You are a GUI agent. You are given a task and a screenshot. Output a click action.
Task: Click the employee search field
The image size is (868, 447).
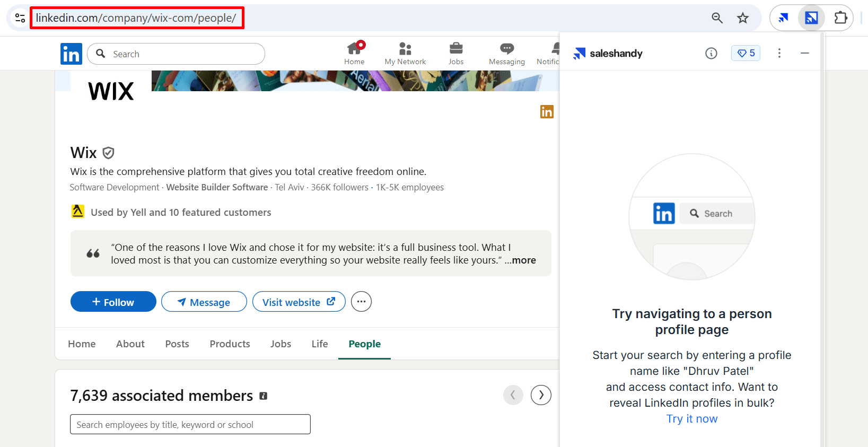click(x=190, y=425)
